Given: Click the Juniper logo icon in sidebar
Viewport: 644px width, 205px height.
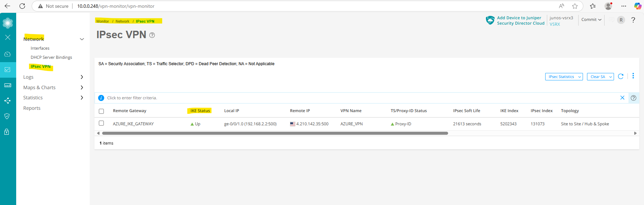Looking at the screenshot, I should point(8,23).
